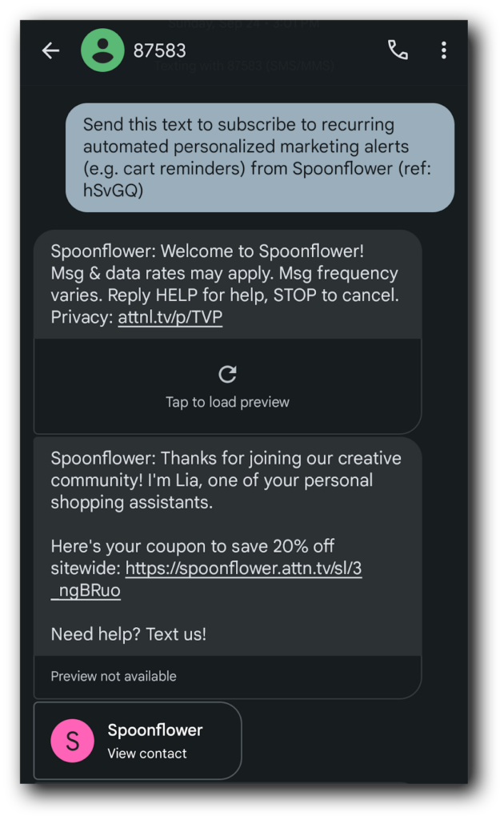Click the pink Spoonflower avatar icon
The width and height of the screenshot is (504, 820).
pos(73,741)
